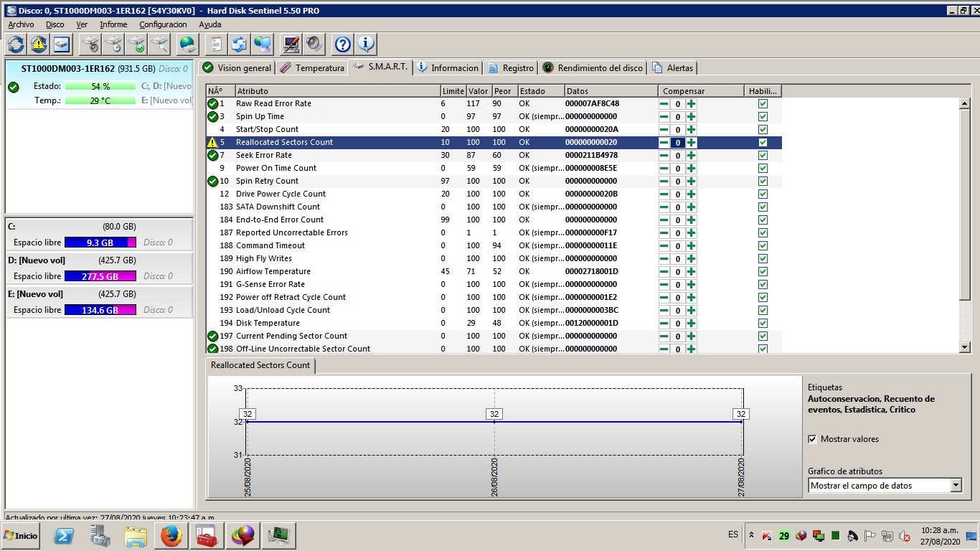980x551 pixels.
Task: Open the Windows Inicio start button
Action: (21, 535)
